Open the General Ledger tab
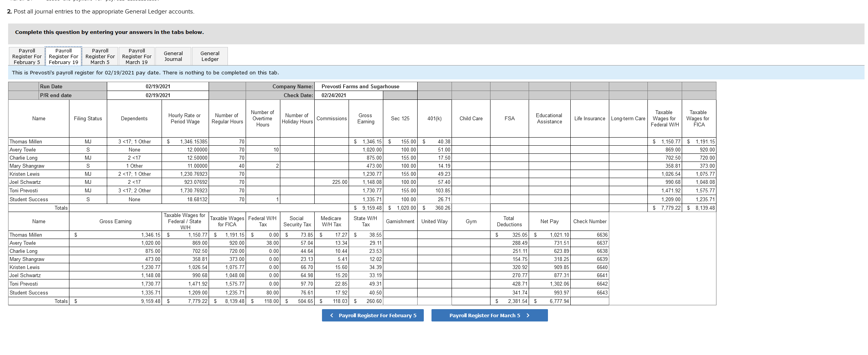The image size is (868, 355). pyautogui.click(x=210, y=56)
